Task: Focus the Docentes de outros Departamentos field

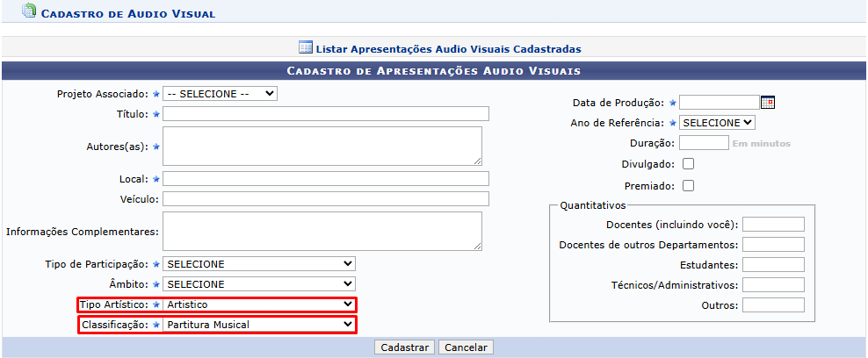Action: [x=773, y=244]
